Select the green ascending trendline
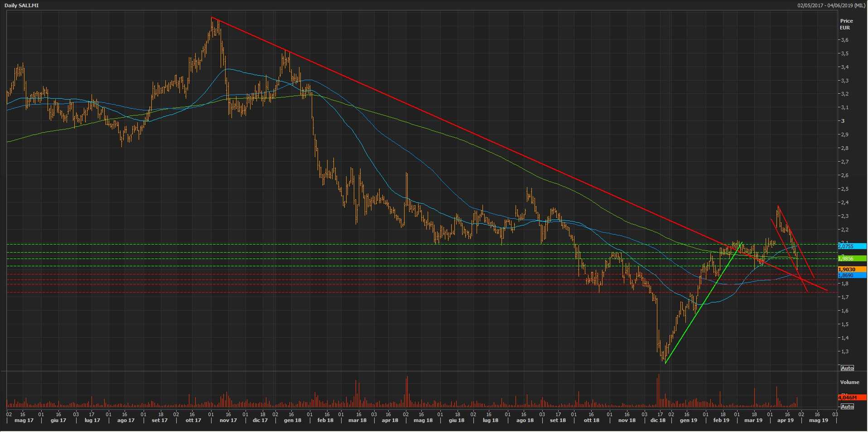The image size is (868, 432). pyautogui.click(x=702, y=303)
